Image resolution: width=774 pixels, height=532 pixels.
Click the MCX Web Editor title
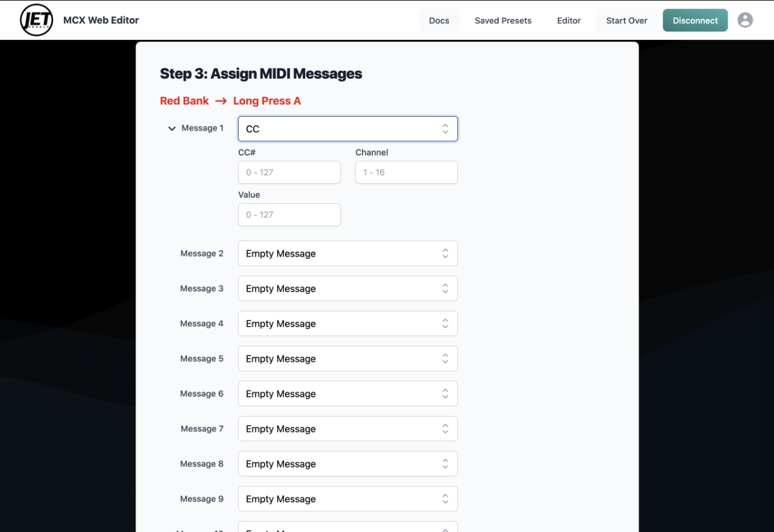101,20
